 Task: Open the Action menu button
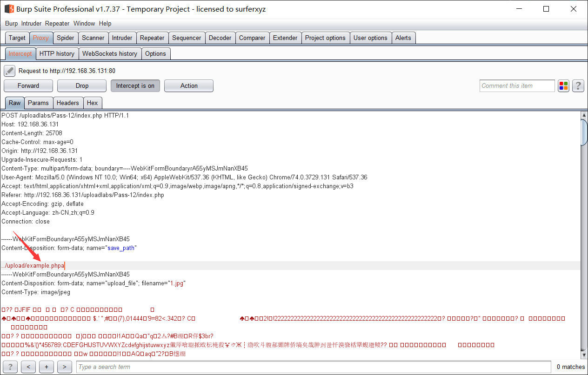[x=189, y=86]
